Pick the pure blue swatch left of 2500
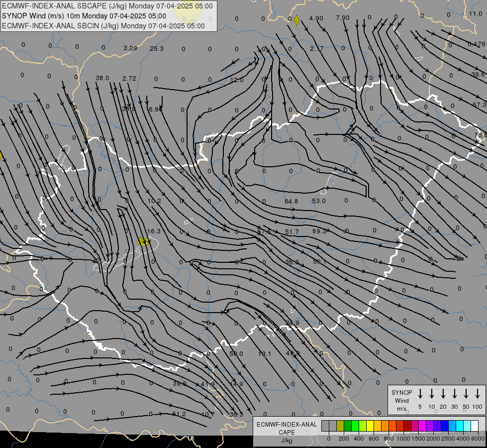 click(444, 426)
